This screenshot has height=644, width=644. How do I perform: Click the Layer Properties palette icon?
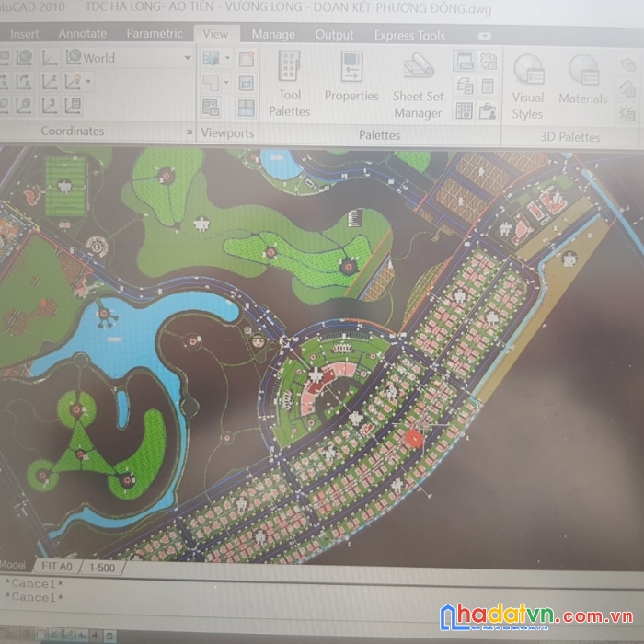(465, 86)
